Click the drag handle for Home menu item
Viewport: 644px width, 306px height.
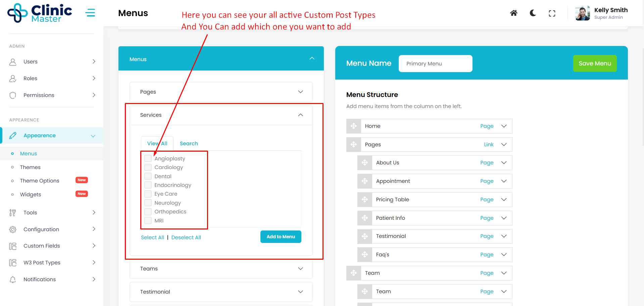click(354, 126)
